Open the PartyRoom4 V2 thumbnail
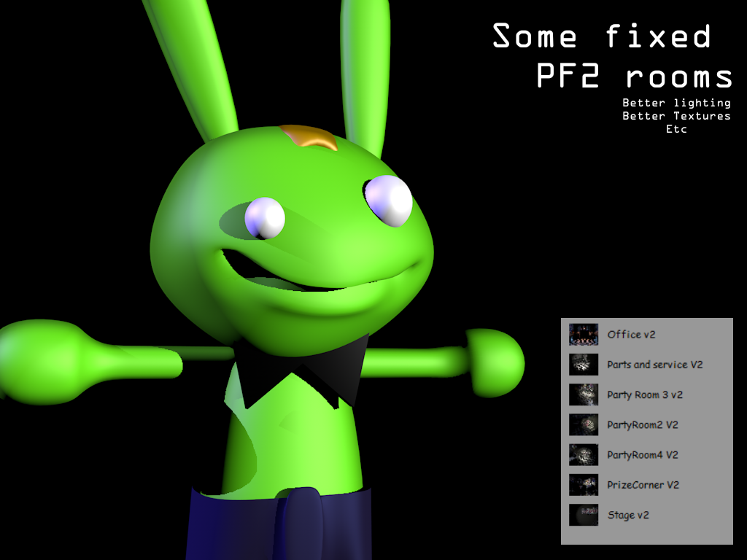The height and width of the screenshot is (560, 747). [x=584, y=454]
